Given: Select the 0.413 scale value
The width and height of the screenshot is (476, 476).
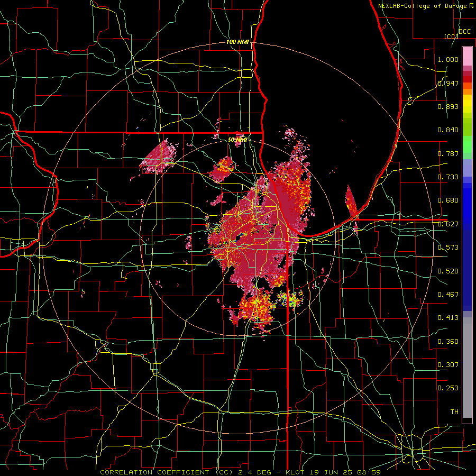Looking at the screenshot, I should coord(448,318).
